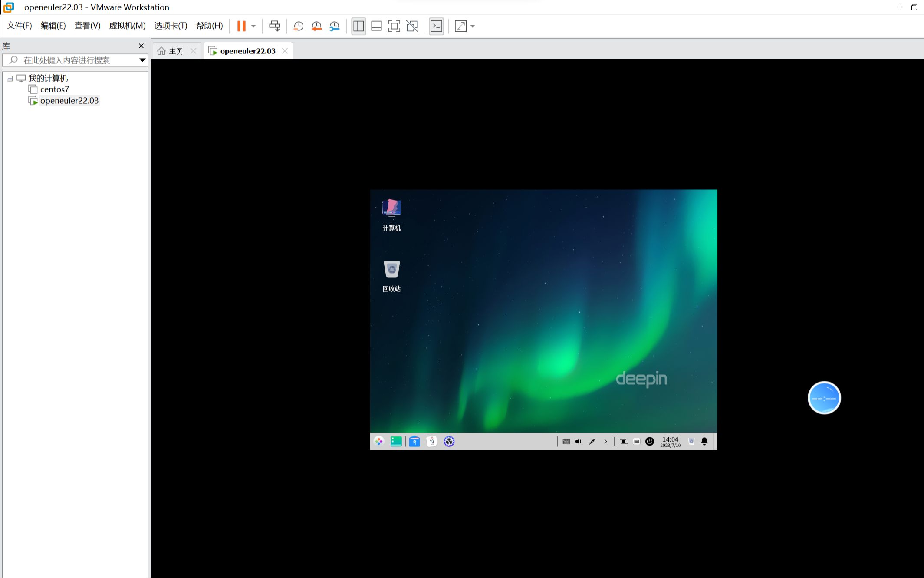The width and height of the screenshot is (924, 578).
Task: Revert VM to previous snapshot
Action: (x=316, y=26)
